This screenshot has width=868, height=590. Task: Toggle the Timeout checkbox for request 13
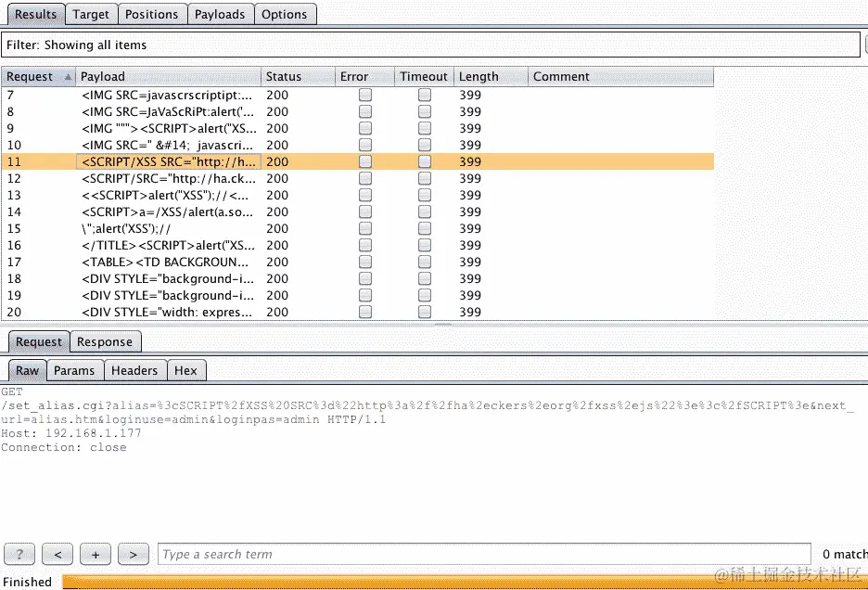424,195
